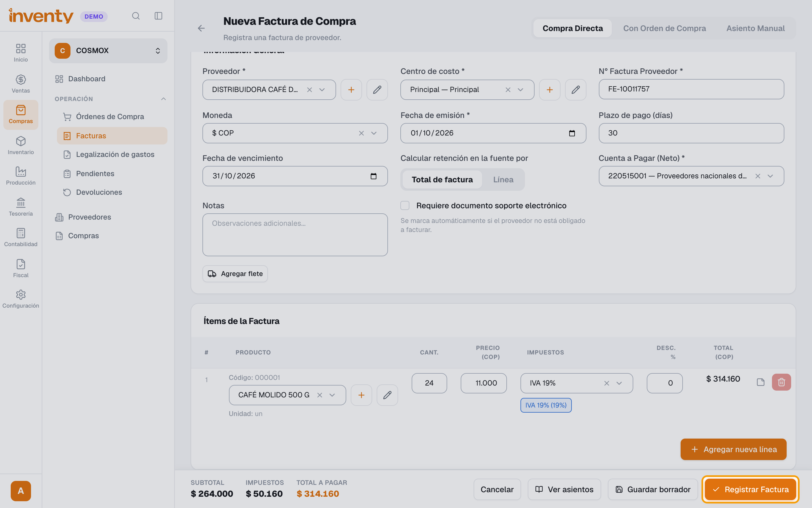Edit CAFÉ MOLIDO 500 G pencil icon
812x508 pixels.
coord(387,395)
